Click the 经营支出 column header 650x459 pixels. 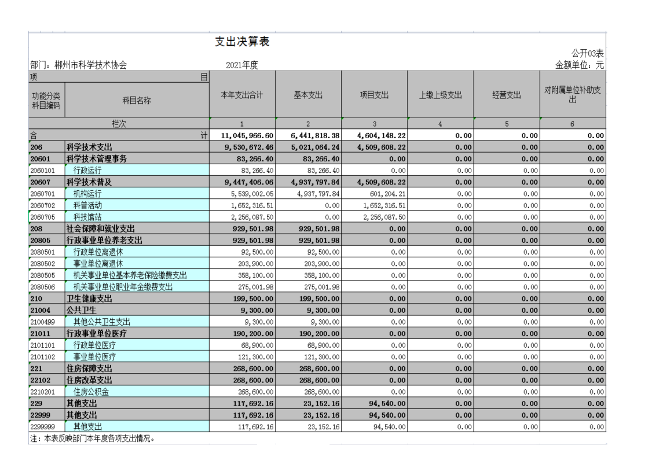click(x=508, y=95)
